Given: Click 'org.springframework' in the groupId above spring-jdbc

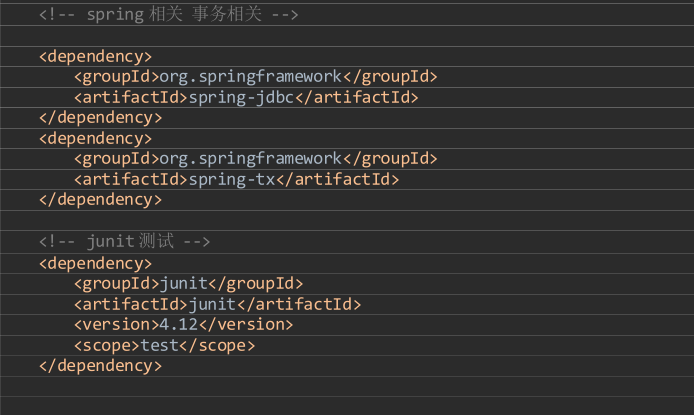Looking at the screenshot, I should coord(251,77).
